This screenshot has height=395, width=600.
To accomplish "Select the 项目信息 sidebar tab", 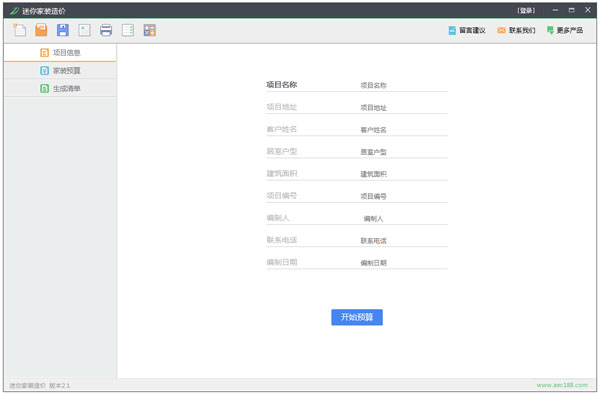I will click(x=60, y=52).
